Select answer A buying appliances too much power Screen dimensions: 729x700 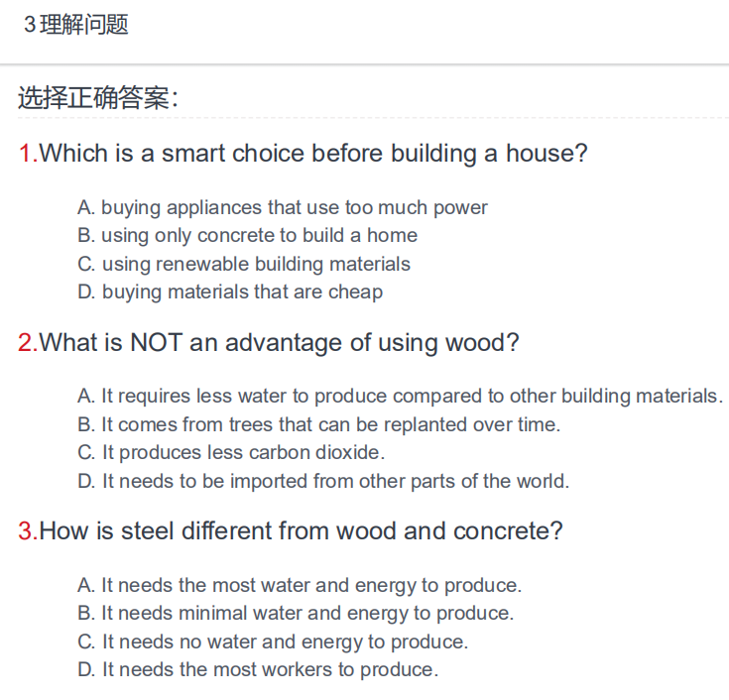point(283,208)
